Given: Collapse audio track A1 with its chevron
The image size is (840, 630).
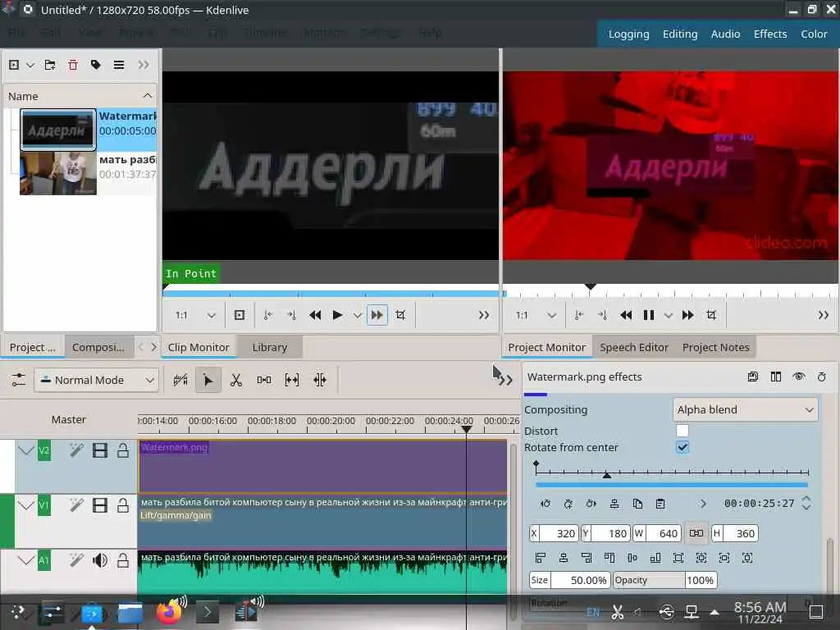Looking at the screenshot, I should [x=25, y=560].
